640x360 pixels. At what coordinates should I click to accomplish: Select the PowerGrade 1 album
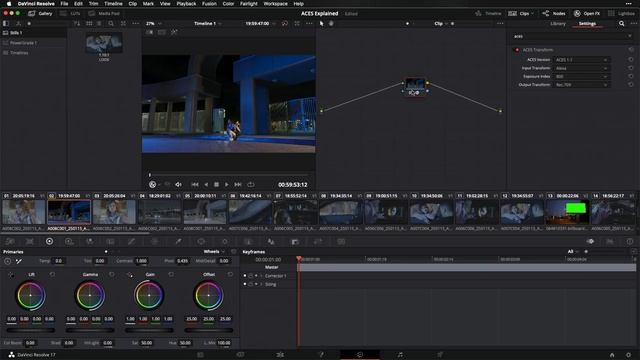click(34, 43)
